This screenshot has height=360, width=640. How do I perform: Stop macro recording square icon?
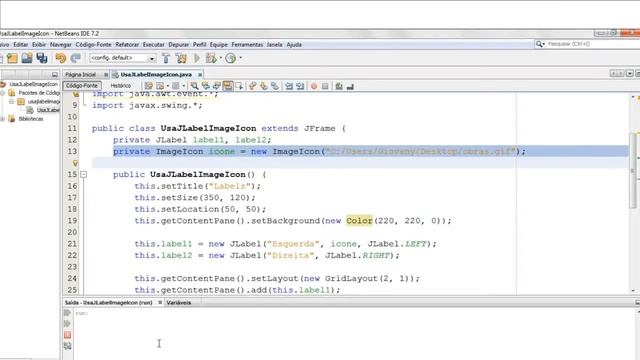pos(325,86)
